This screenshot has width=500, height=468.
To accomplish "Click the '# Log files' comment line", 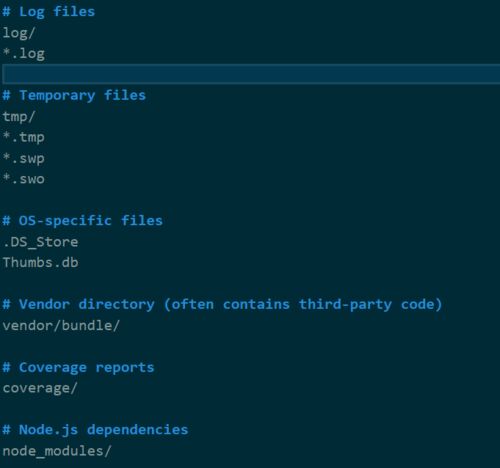I will click(x=49, y=12).
